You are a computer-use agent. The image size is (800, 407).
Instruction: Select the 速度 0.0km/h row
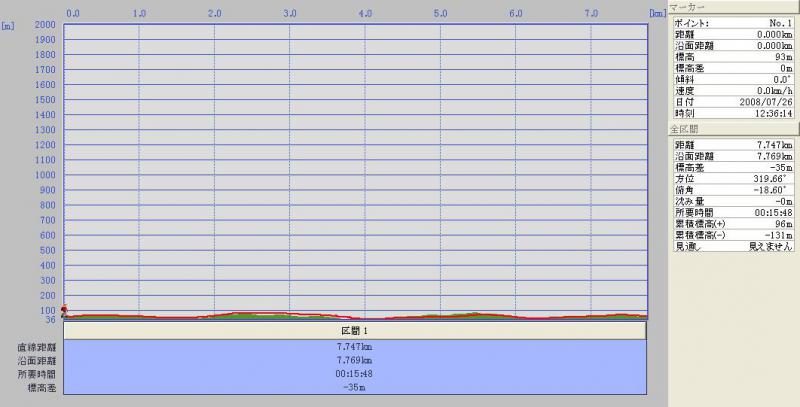click(733, 91)
